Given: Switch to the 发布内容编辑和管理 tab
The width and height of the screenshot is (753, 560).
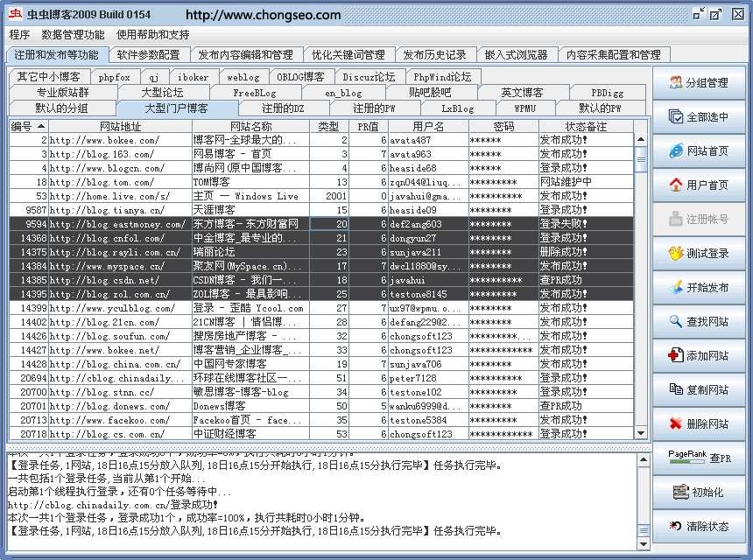Looking at the screenshot, I should 245,55.
